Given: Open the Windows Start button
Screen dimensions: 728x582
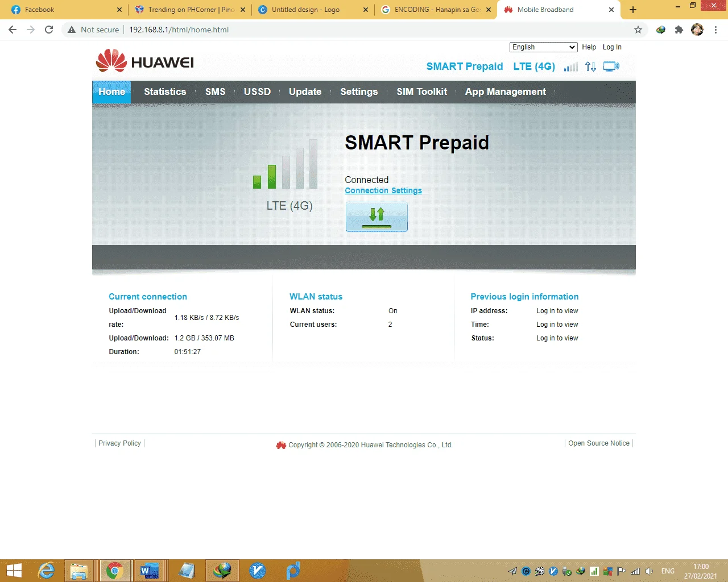Looking at the screenshot, I should pos(14,571).
